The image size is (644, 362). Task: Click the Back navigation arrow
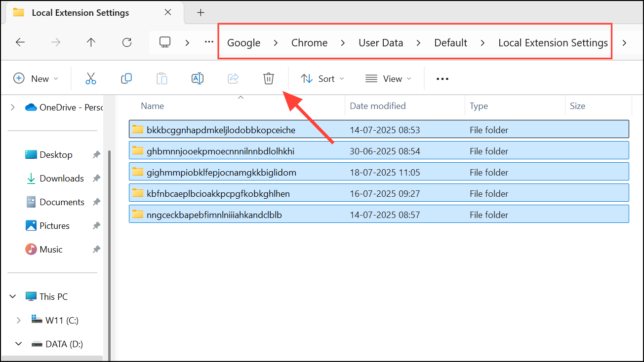[x=20, y=42]
